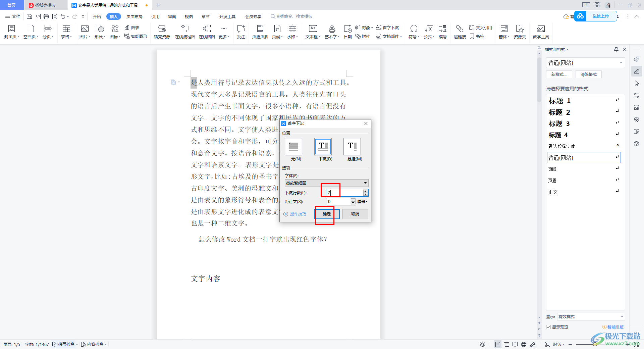The image size is (644, 349).
Task: Insert the date (日期)
Action: (347, 32)
